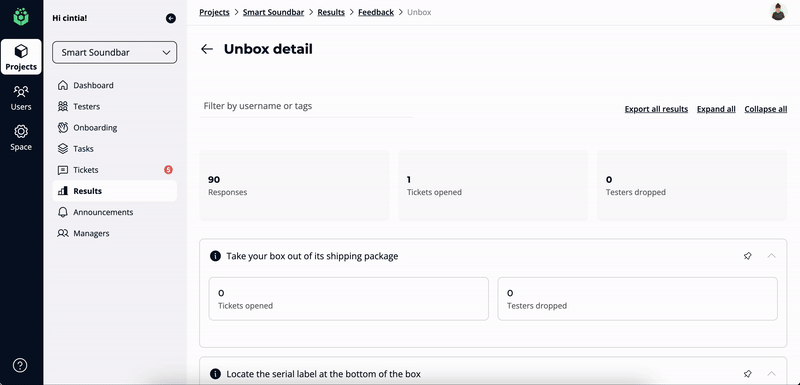
Task: Open the help question mark icon
Action: (x=20, y=365)
